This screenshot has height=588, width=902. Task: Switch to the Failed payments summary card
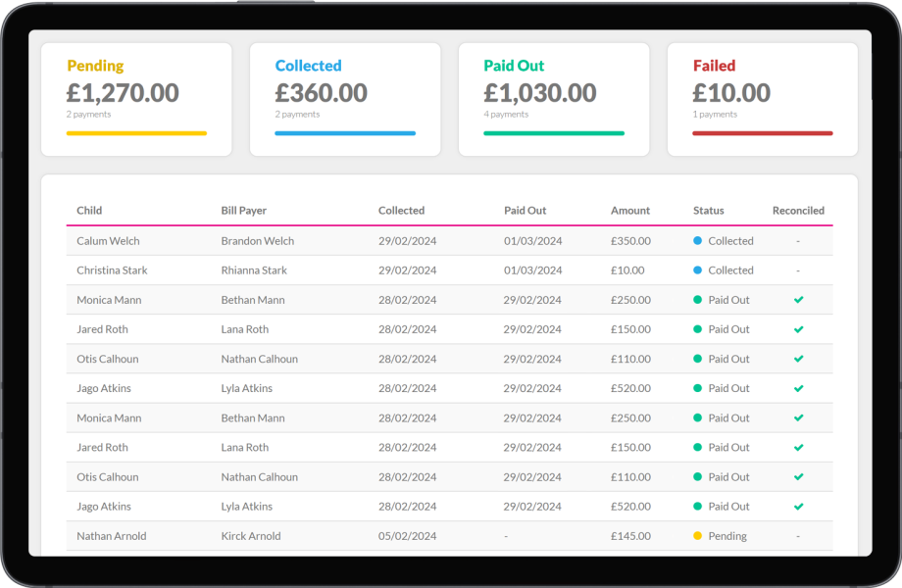click(x=760, y=98)
